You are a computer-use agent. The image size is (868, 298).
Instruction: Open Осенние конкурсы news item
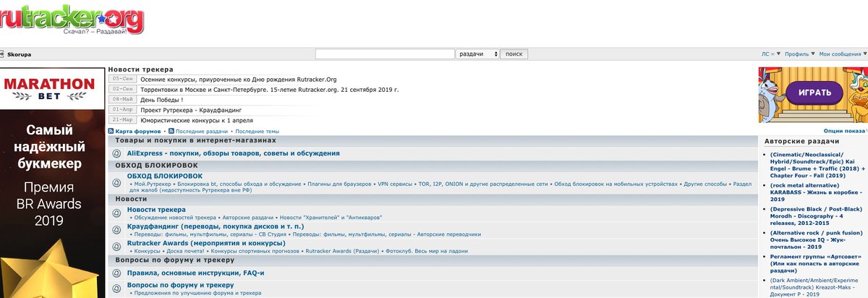(239, 79)
